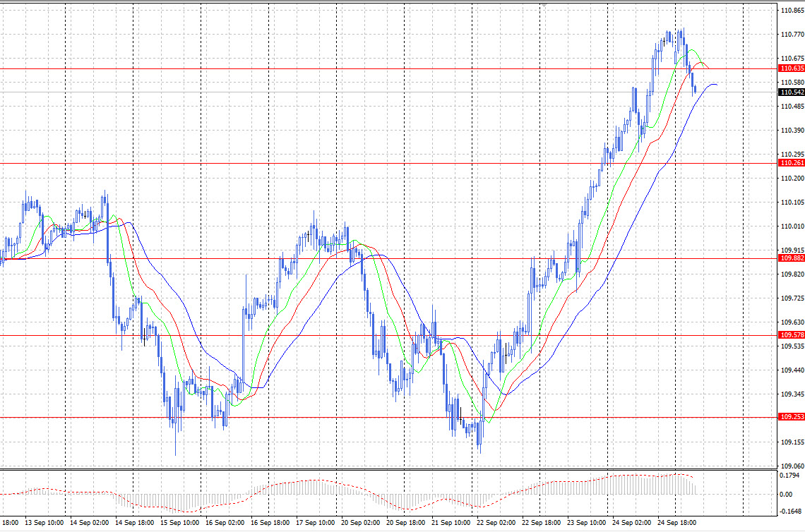Click the 14 Sep 18:00 time label
805x532 pixels.
[134, 522]
